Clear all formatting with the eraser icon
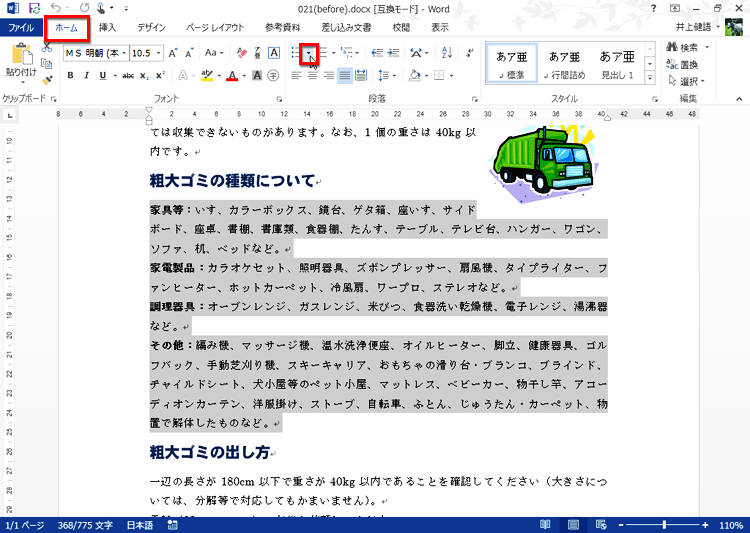This screenshot has width=750, height=533. (242, 53)
